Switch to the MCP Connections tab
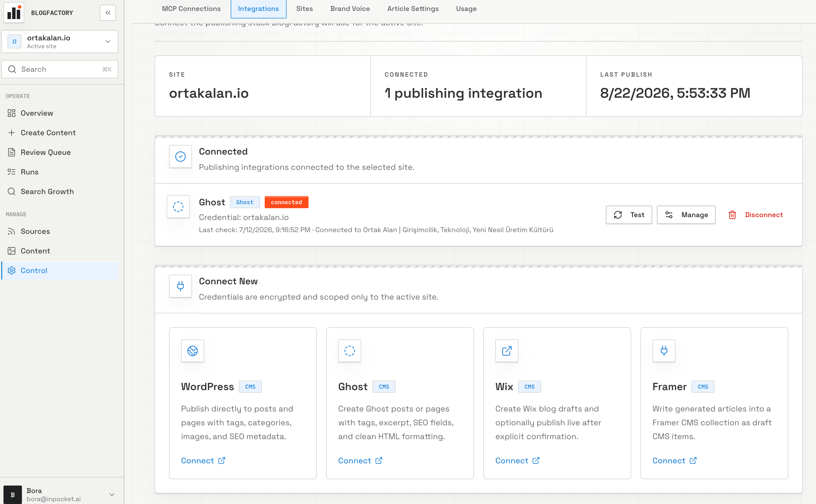This screenshot has height=504, width=816. click(x=191, y=9)
